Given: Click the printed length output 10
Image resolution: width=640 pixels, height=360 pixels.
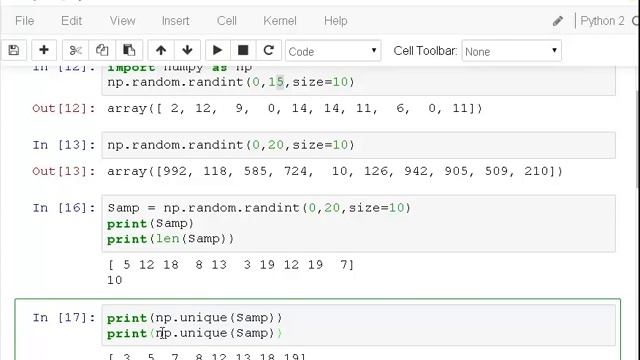Looking at the screenshot, I should coord(115,280).
